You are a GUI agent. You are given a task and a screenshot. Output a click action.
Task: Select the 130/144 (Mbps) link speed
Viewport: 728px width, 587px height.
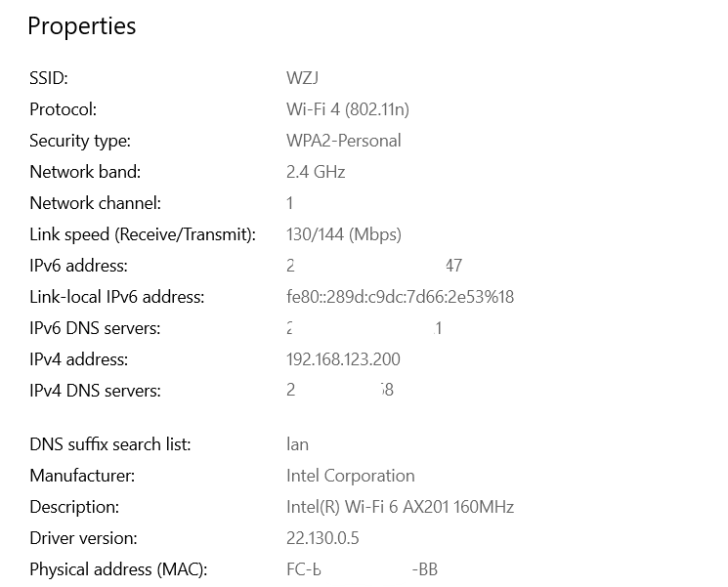[x=344, y=234]
